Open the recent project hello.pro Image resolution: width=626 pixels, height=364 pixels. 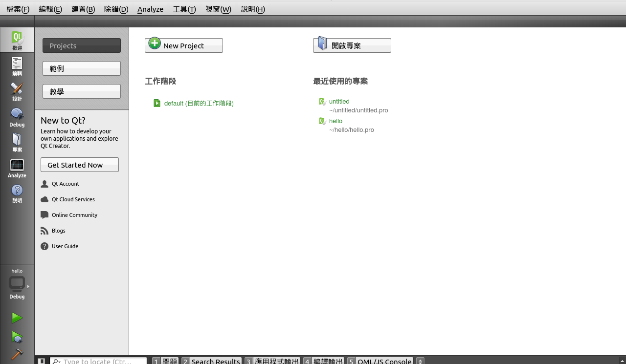(336, 121)
